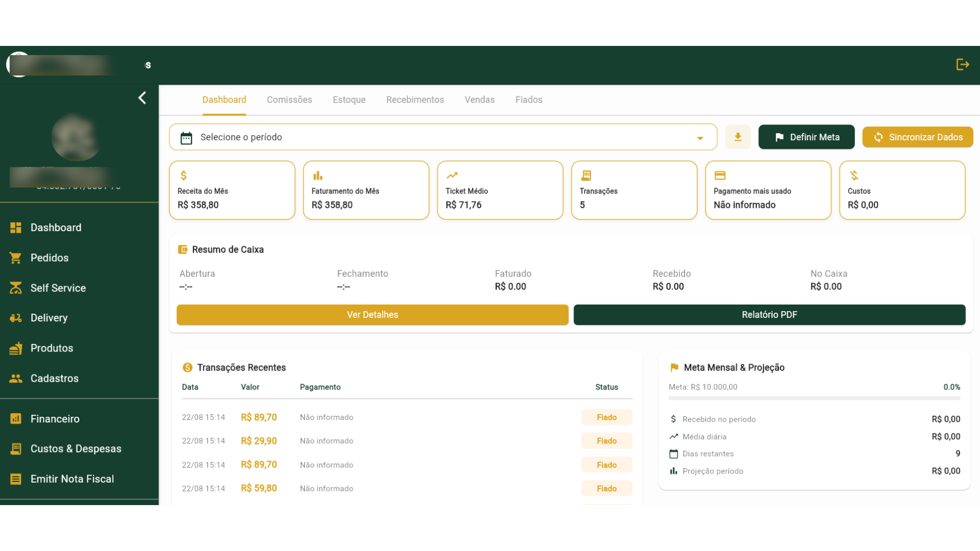The height and width of the screenshot is (551, 980).
Task: Click the Ver Detalhes button
Action: coord(372,315)
